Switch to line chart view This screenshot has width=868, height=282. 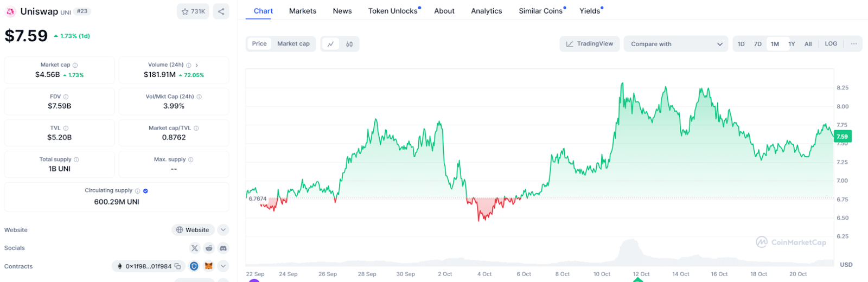(330, 44)
